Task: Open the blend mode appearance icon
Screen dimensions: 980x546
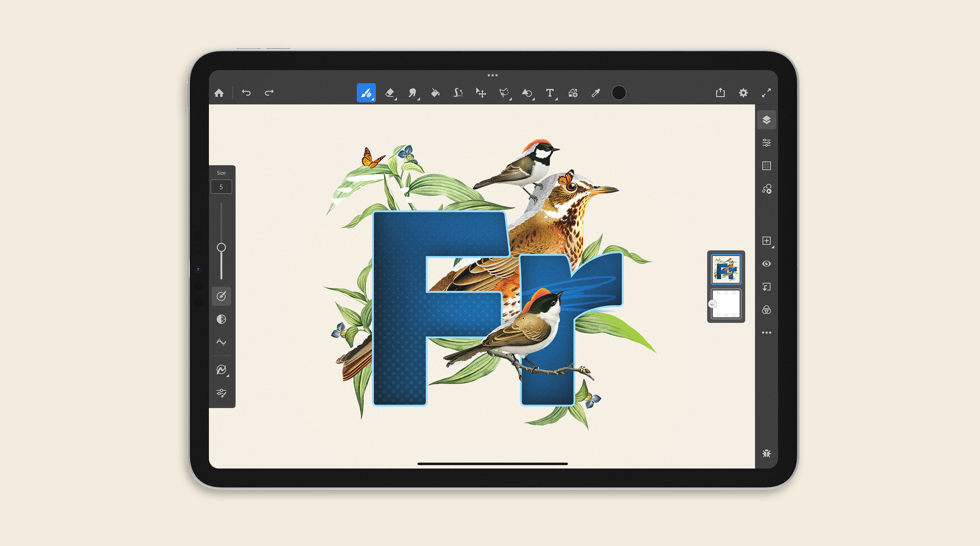Action: click(x=766, y=310)
